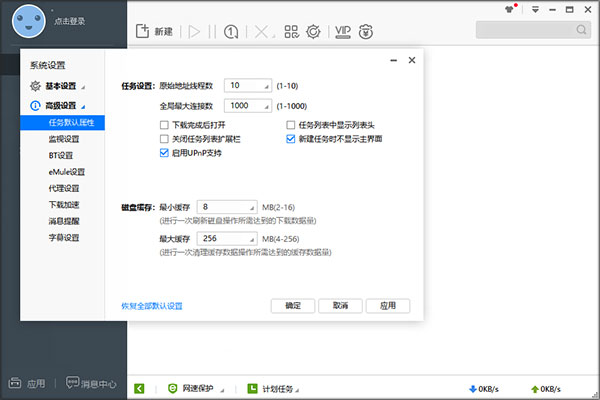Start download with the play icon
The width and height of the screenshot is (600, 400).
[x=194, y=32]
